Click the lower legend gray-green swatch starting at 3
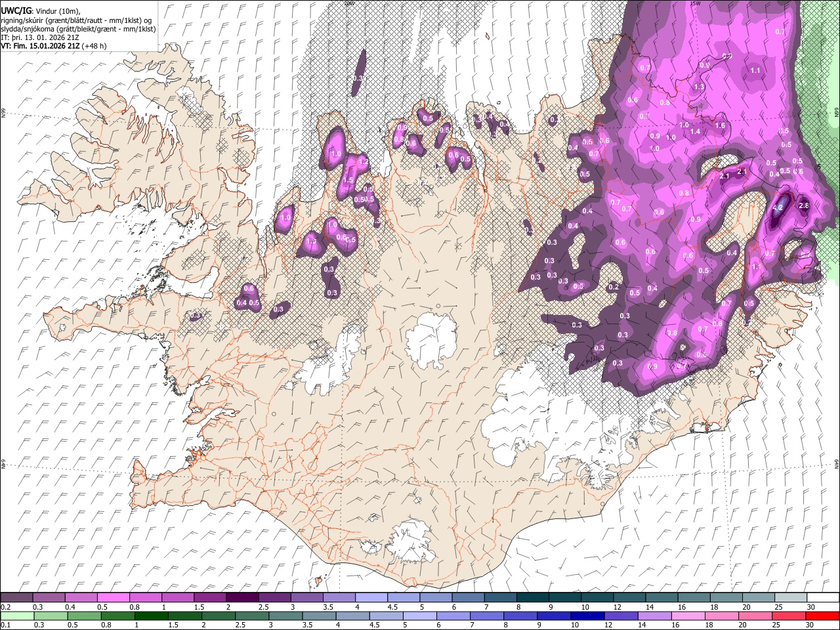The height and width of the screenshot is (630, 840). coord(285,616)
